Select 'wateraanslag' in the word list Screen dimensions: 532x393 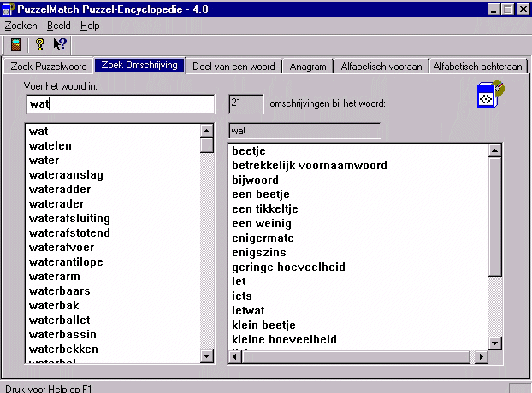tap(66, 175)
